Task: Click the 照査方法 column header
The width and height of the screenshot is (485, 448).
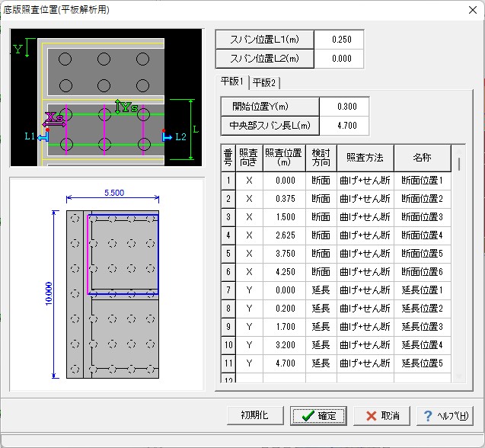Action: 365,158
